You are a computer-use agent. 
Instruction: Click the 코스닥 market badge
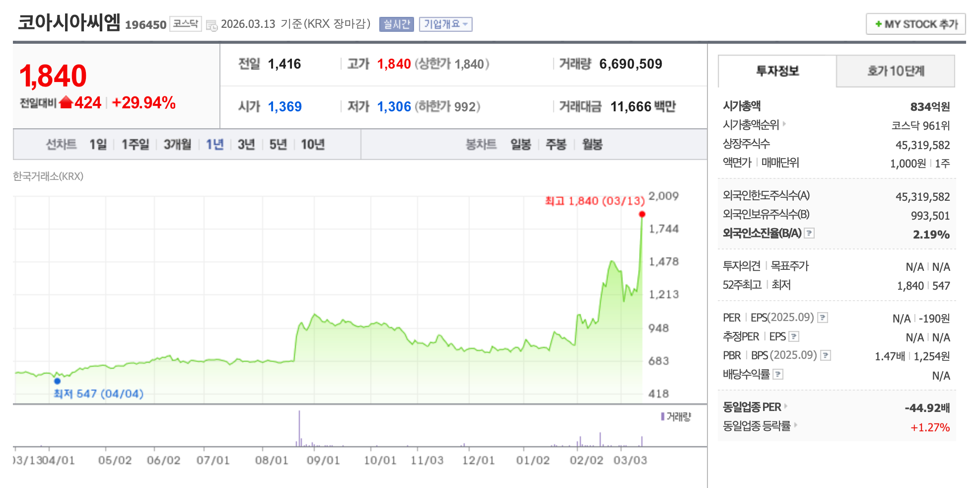click(x=186, y=23)
